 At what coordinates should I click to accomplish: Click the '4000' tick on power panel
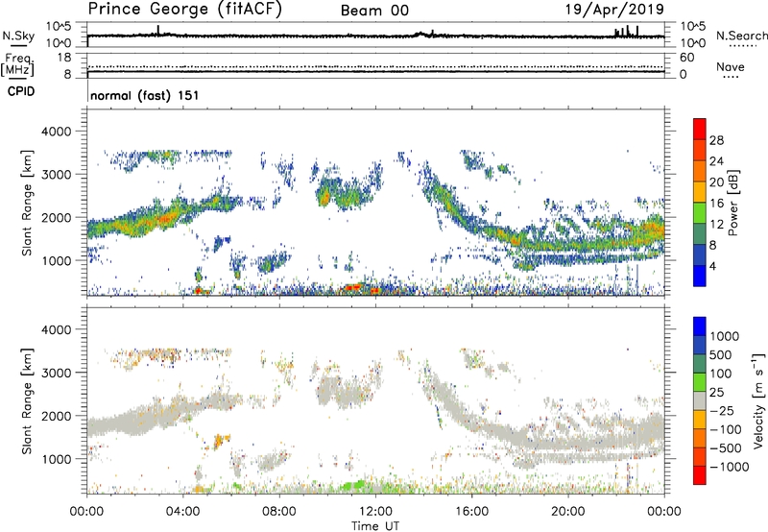click(x=56, y=132)
